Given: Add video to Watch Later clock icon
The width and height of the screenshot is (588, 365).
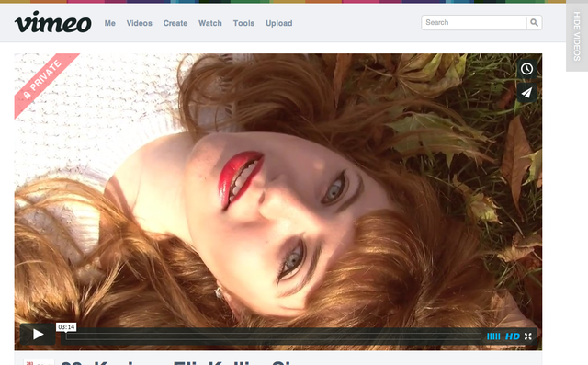Looking at the screenshot, I should click(x=526, y=69).
